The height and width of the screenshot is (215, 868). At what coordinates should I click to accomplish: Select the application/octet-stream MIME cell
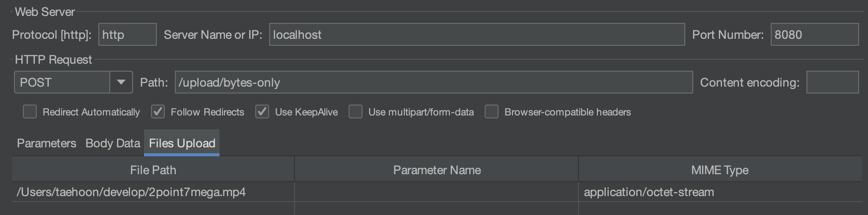pos(721,192)
